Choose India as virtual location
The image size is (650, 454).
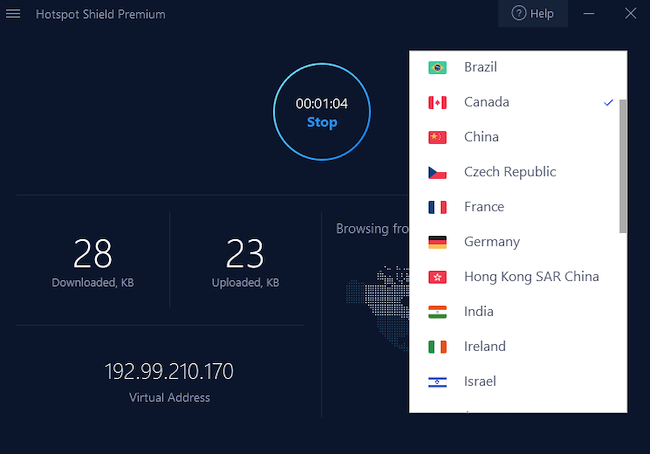tap(479, 312)
